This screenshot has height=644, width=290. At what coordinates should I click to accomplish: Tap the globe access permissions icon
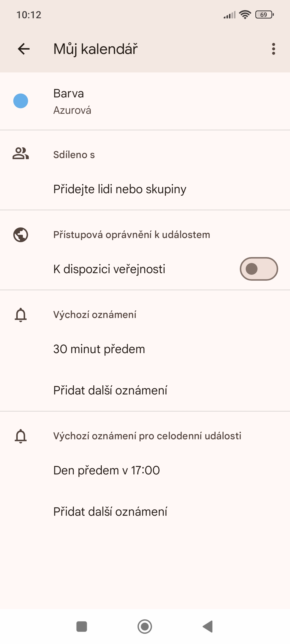pyautogui.click(x=21, y=235)
